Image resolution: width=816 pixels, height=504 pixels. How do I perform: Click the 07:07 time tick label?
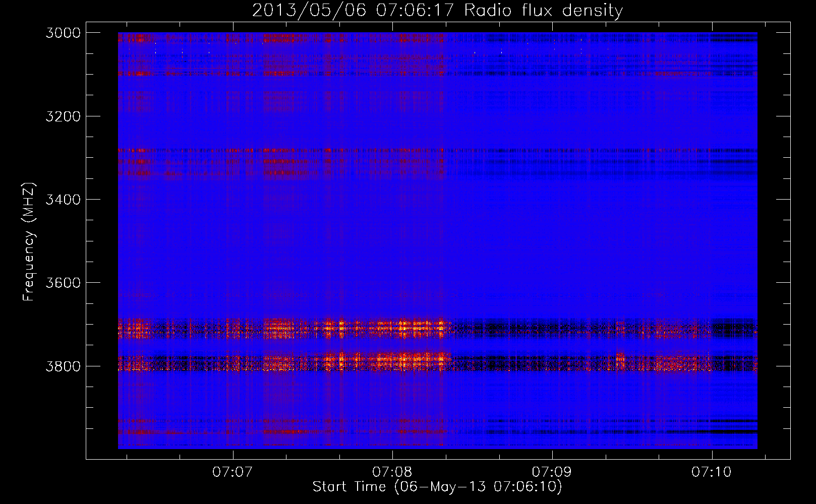pos(232,472)
